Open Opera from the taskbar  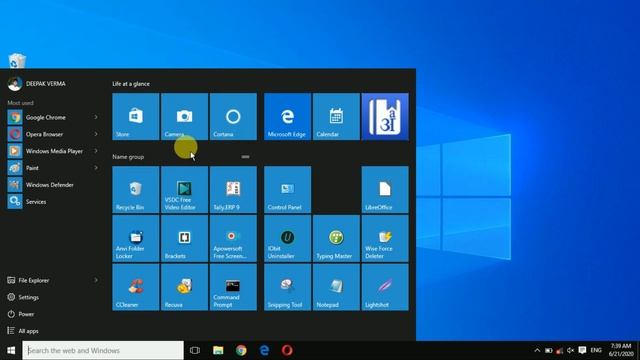(x=287, y=350)
